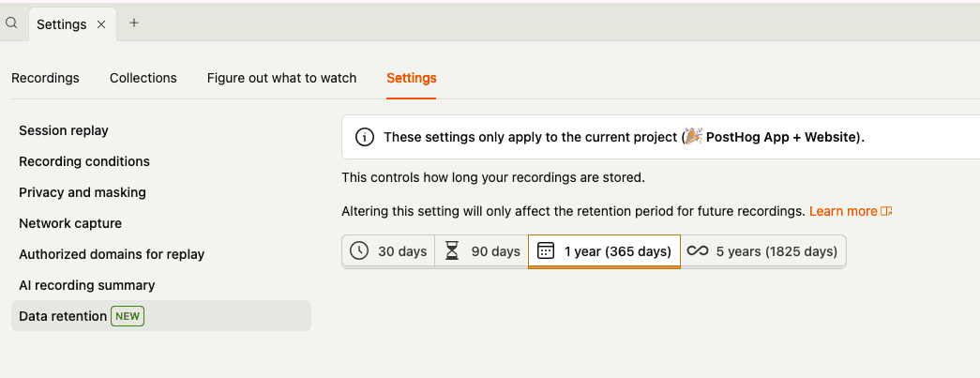Image resolution: width=980 pixels, height=378 pixels.
Task: Close the Settings tab
Action: coord(101,24)
